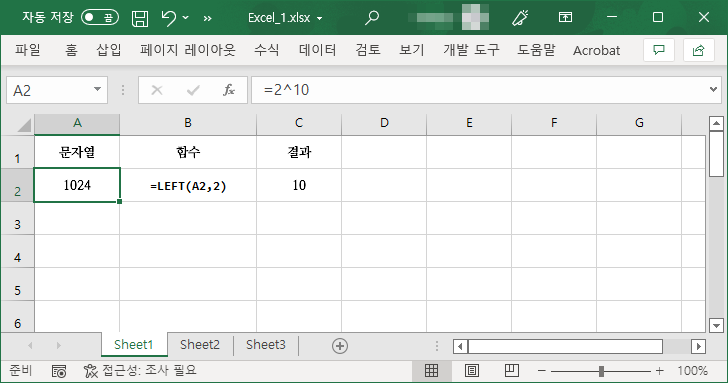Select row 5 header

click(17, 285)
